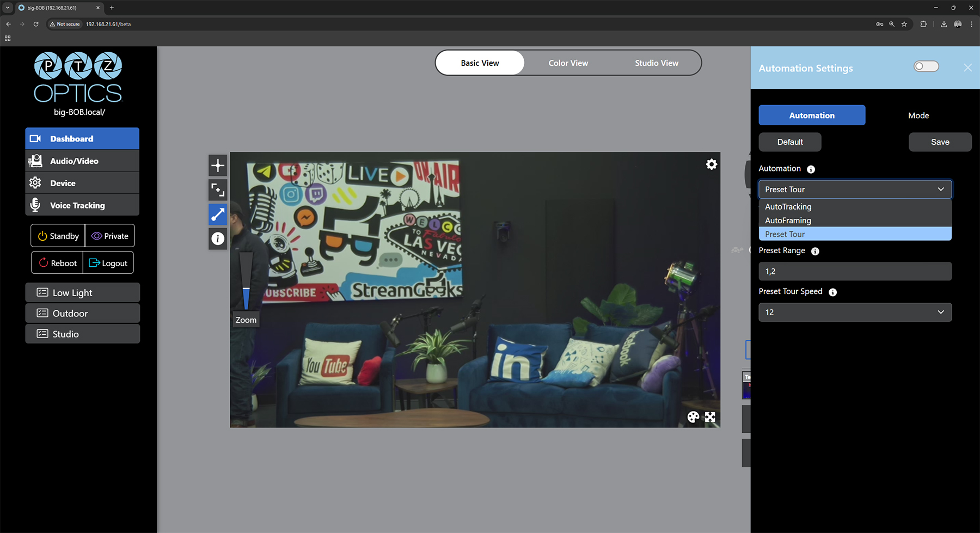
Task: Open Device settings in sidebar
Action: pos(82,183)
